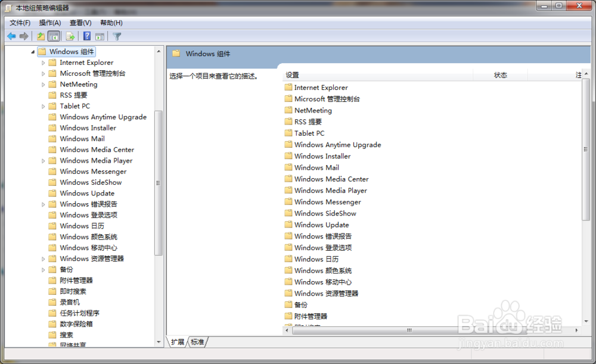Viewport: 596px width, 364px height.
Task: Select Windows 移动中心 in tree
Action: tap(89, 248)
